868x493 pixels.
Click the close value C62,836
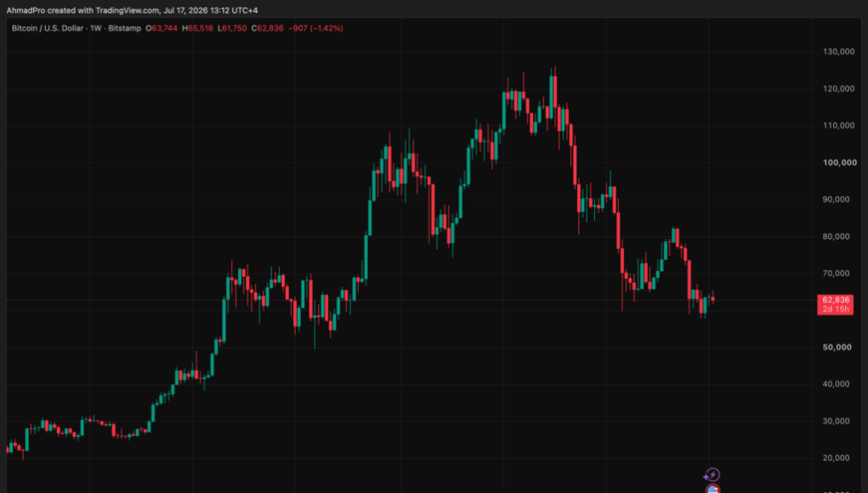pyautogui.click(x=268, y=28)
